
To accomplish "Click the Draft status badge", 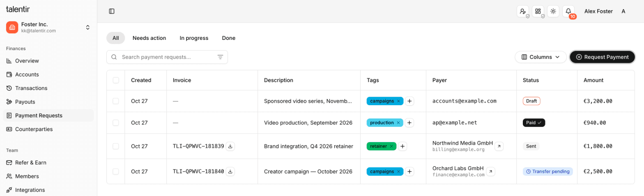I will point(531,101).
